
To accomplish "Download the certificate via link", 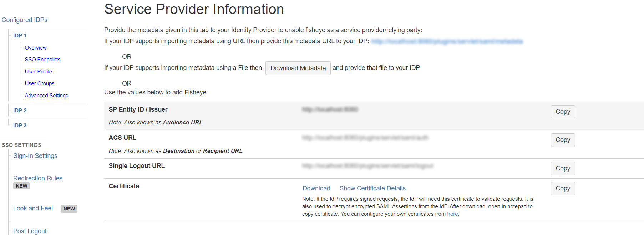I will point(316,188).
